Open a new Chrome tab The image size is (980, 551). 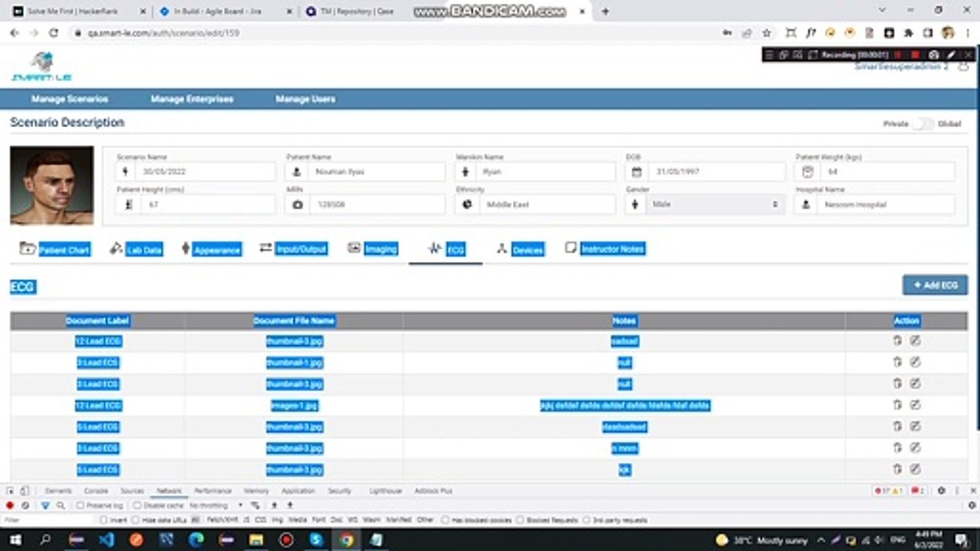point(606,11)
